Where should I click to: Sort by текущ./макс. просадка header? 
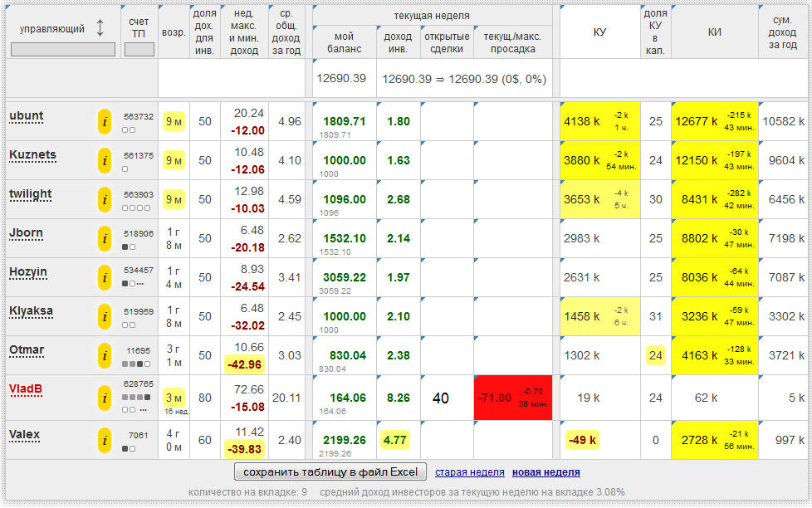pyautogui.click(x=512, y=42)
